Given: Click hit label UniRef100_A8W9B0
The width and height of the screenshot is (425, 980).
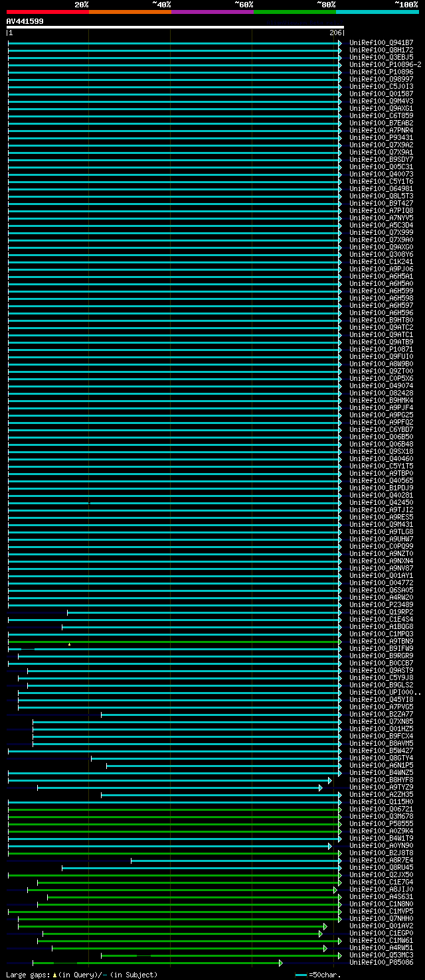Looking at the screenshot, I should point(381,364).
